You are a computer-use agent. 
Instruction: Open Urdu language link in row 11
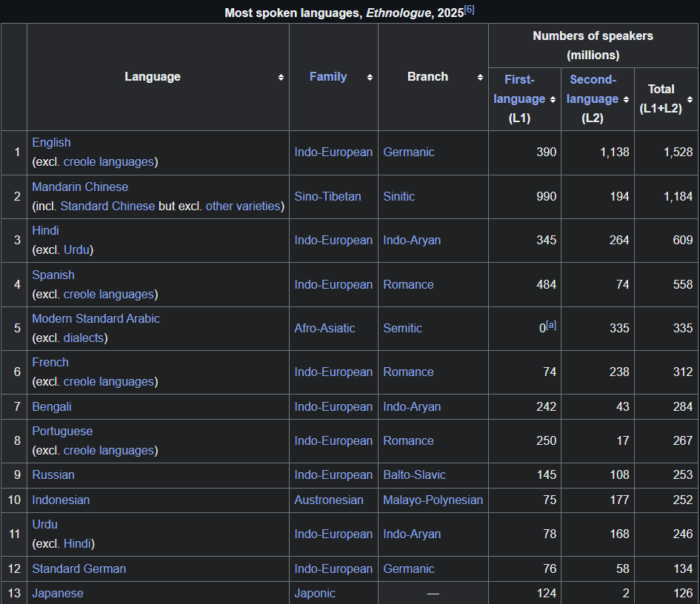(x=44, y=524)
